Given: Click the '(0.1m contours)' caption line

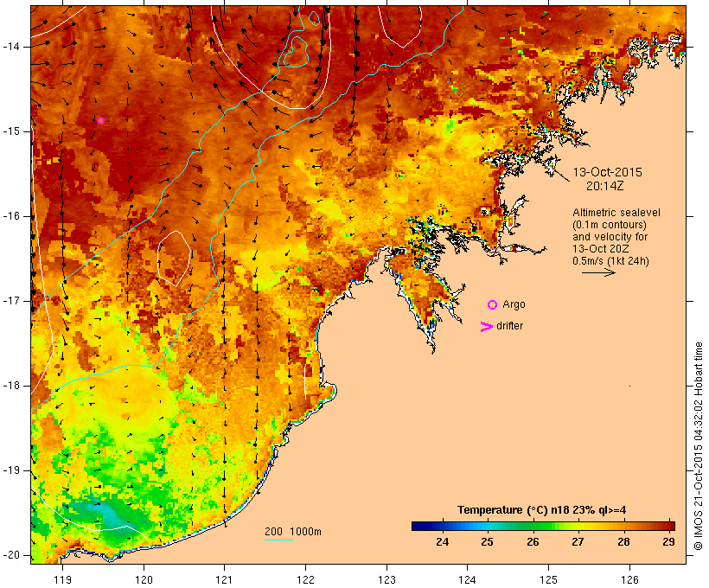Looking at the screenshot, I should [x=609, y=225].
